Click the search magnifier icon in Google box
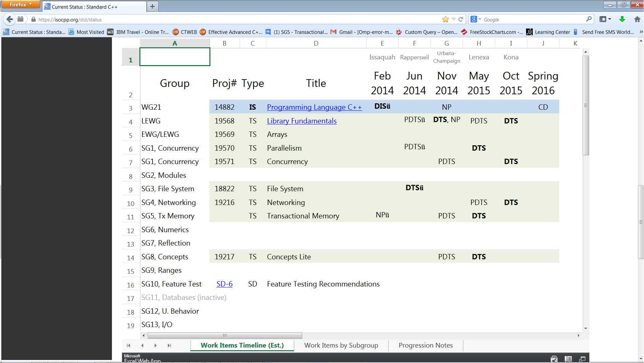 [x=589, y=19]
